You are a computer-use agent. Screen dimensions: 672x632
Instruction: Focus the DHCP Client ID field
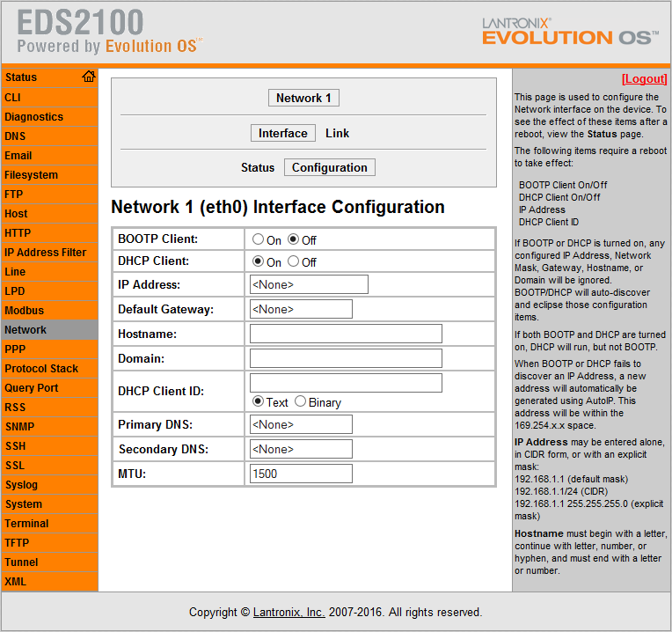[346, 383]
